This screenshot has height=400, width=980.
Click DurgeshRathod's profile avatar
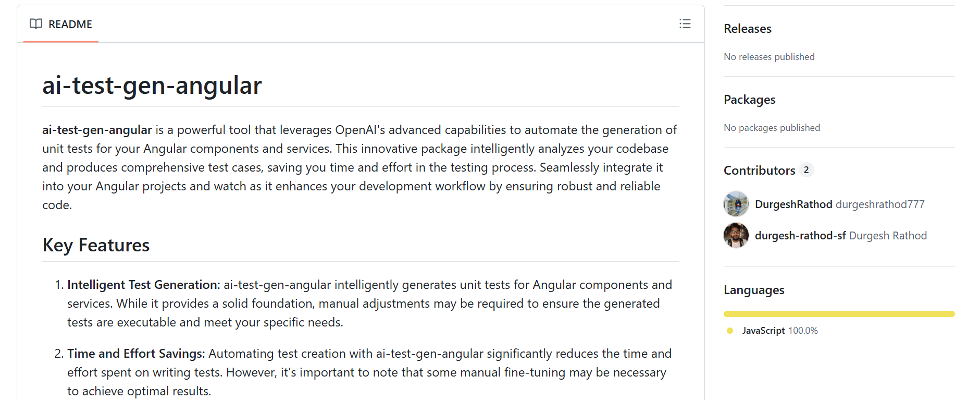(736, 204)
